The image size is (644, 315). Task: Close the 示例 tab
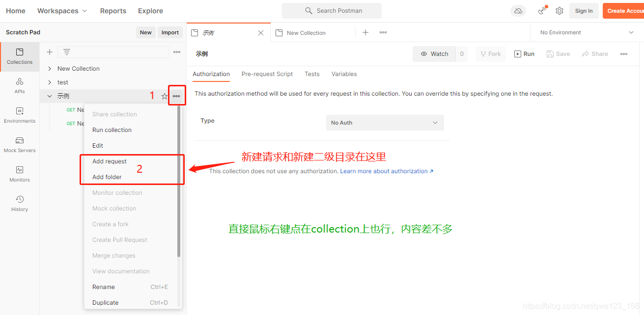261,33
